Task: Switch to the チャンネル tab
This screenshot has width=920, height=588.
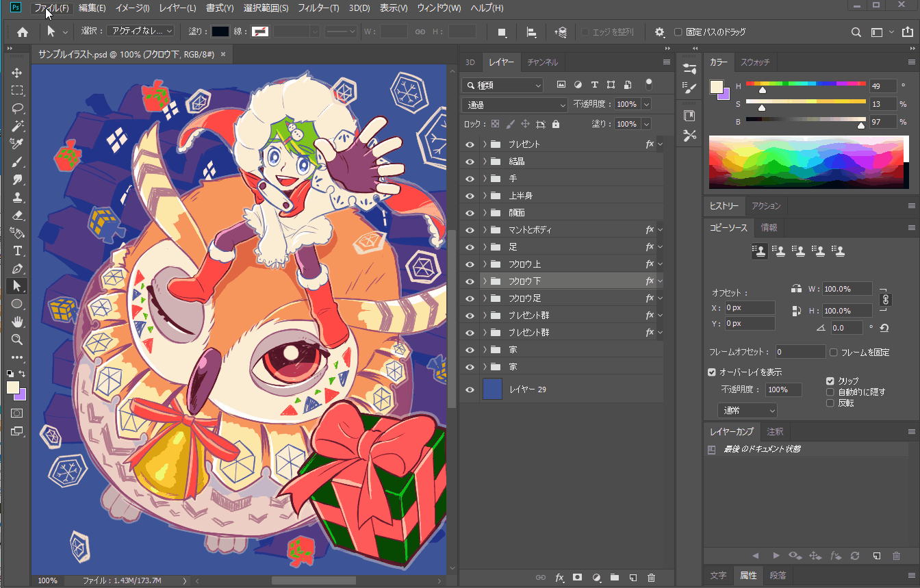Action: (542, 62)
